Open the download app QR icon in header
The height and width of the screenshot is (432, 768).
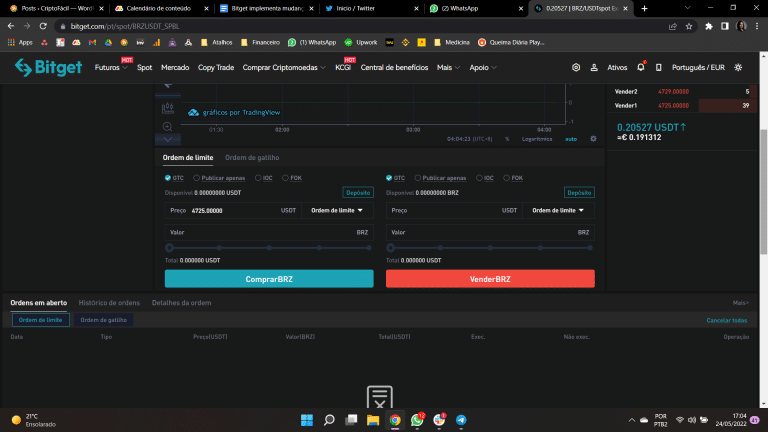(576, 68)
